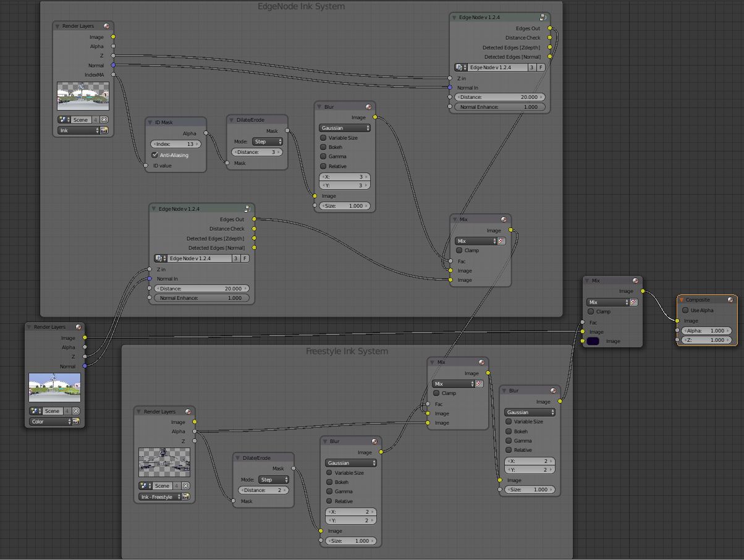Click the render preview thumbnail on the Ink Render Layers node
This screenshot has height=560, width=744.
pyautogui.click(x=83, y=96)
